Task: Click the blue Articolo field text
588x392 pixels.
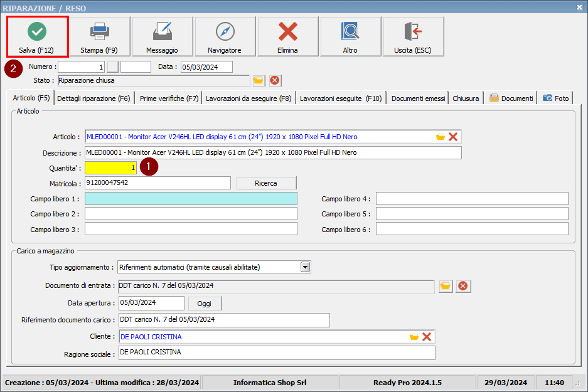Action: coord(222,137)
